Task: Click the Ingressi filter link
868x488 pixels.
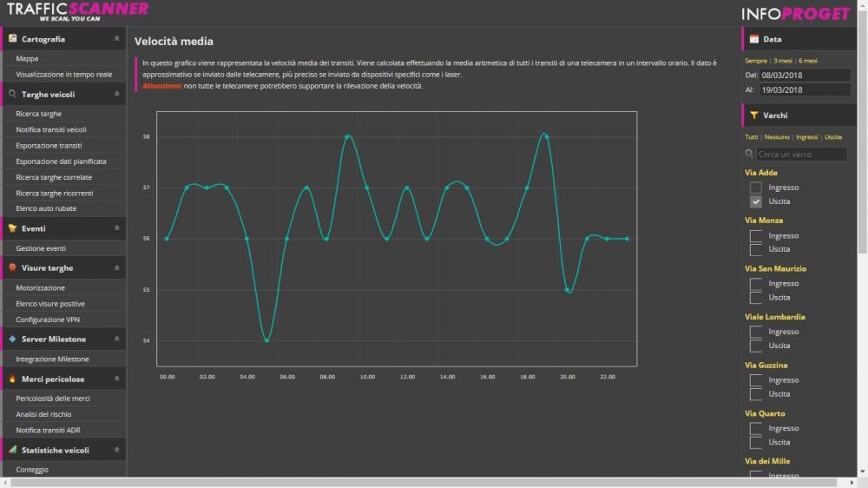Action: 806,137
